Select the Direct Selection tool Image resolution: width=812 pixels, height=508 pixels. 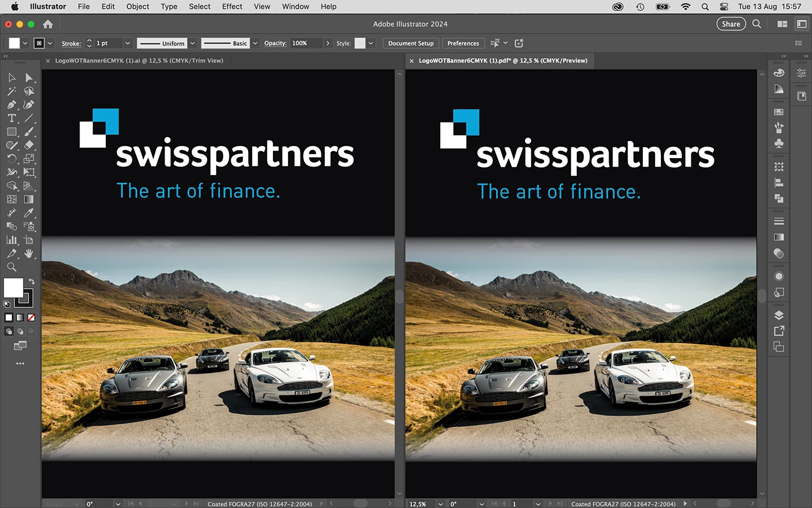tap(29, 77)
